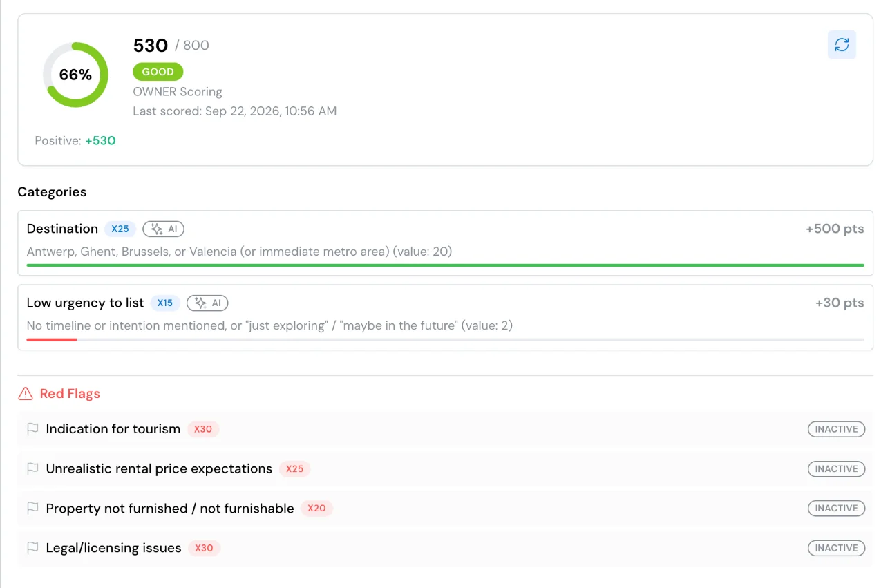
Task: Click the X30 badge on Legal/licensing issues
Action: [204, 548]
